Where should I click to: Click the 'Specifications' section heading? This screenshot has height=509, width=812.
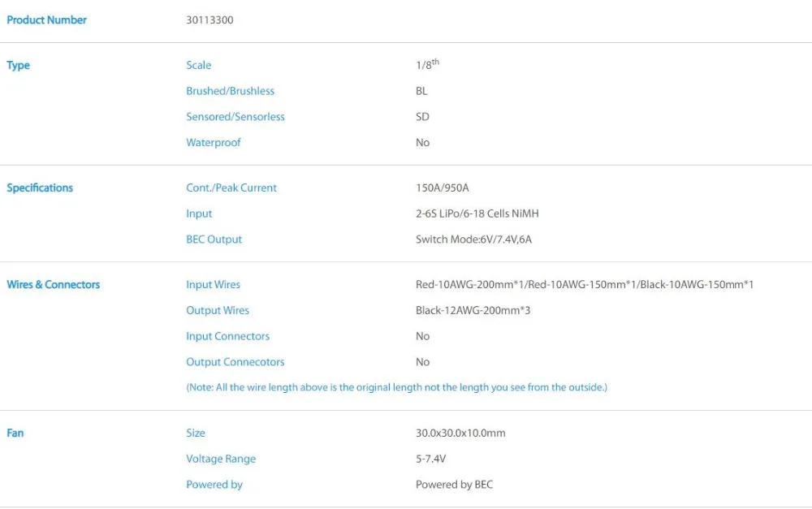40,188
